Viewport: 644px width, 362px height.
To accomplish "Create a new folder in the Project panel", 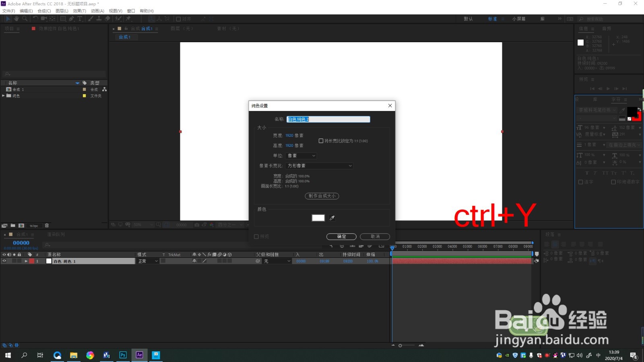I will (x=13, y=226).
